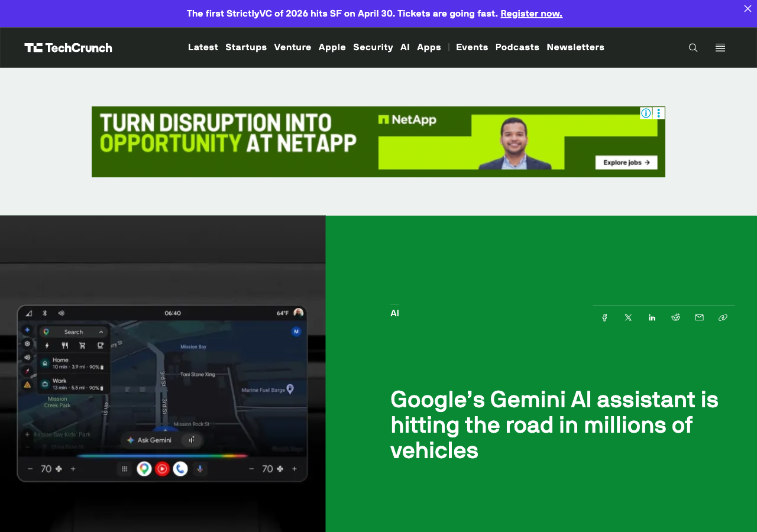
Task: Open the Venture nav item
Action: 293,47
